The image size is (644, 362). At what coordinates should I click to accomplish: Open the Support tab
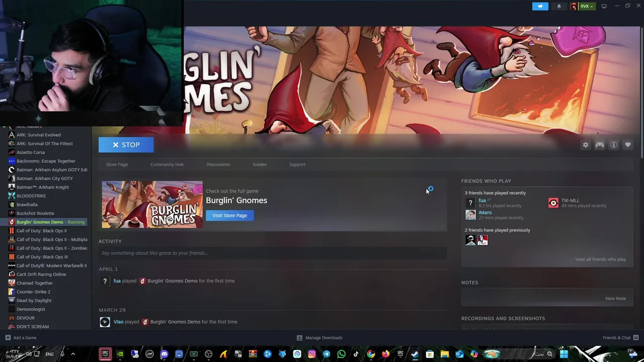click(x=297, y=164)
